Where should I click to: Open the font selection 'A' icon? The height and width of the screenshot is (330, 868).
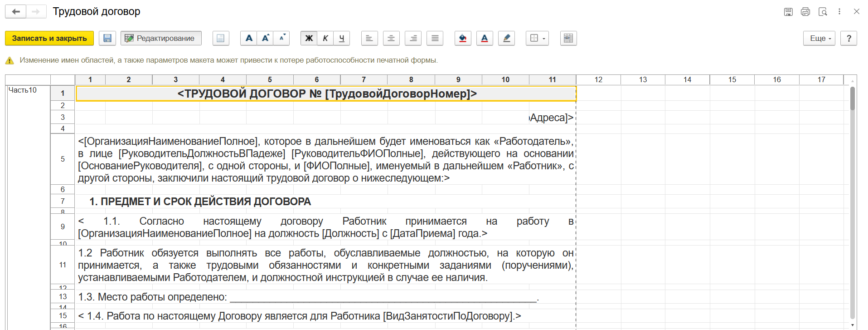(249, 38)
